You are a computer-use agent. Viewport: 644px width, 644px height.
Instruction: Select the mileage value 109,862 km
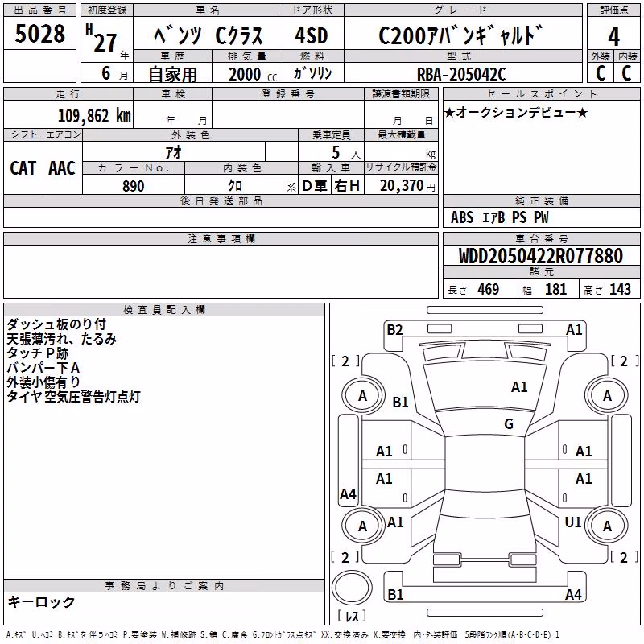[x=94, y=116]
